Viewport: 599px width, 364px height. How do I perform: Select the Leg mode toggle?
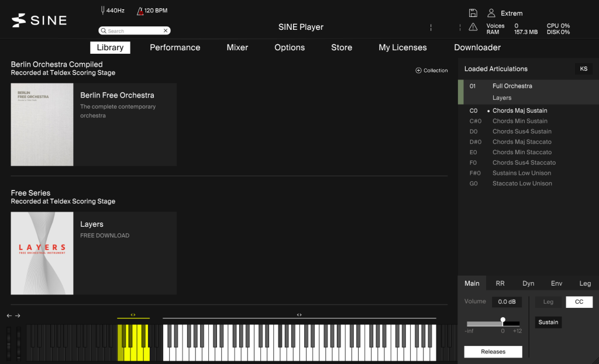click(548, 302)
